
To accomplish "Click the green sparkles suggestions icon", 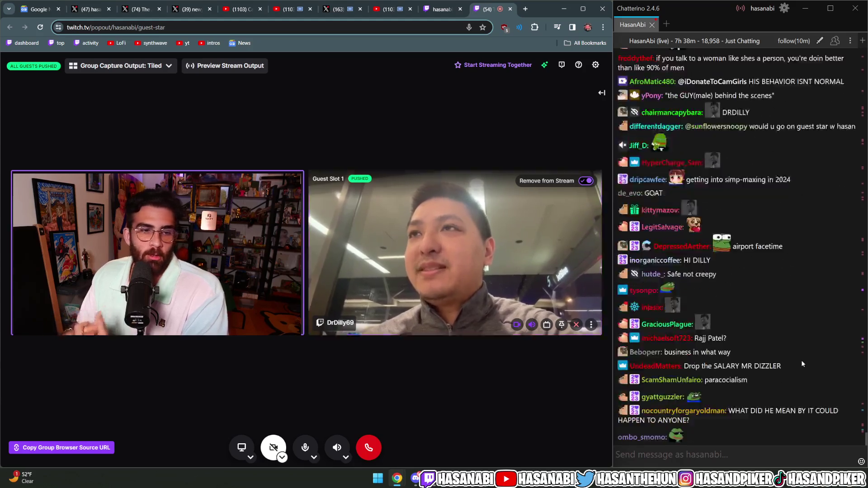I will (544, 65).
